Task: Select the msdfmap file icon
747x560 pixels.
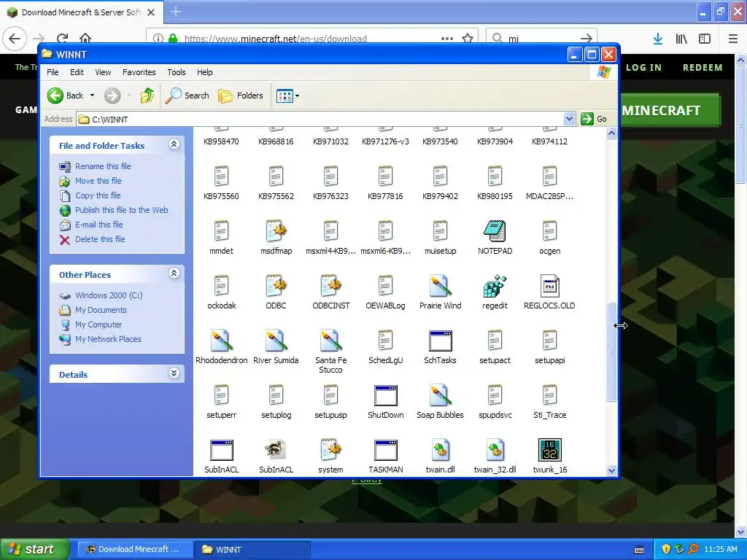Action: coord(276,231)
